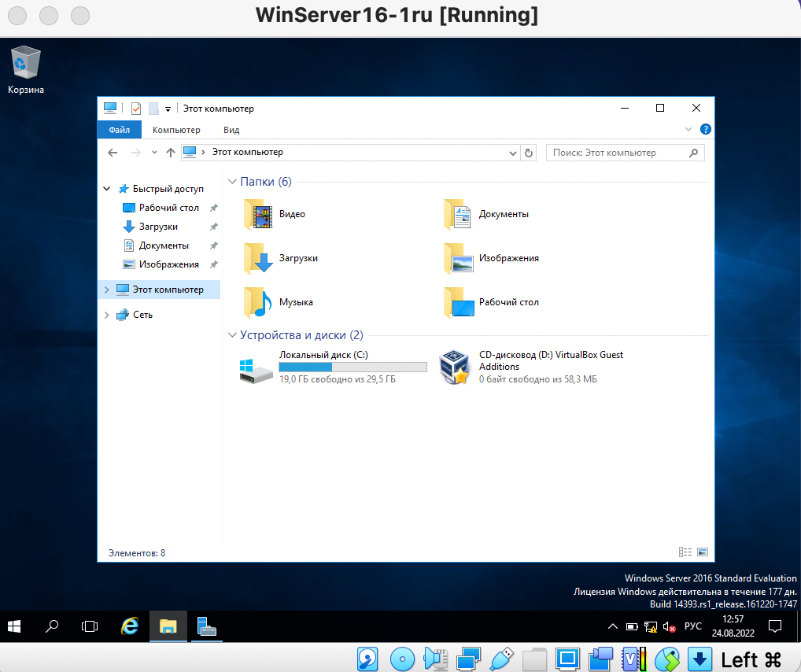
Task: Switch to details view in status bar
Action: point(685,552)
